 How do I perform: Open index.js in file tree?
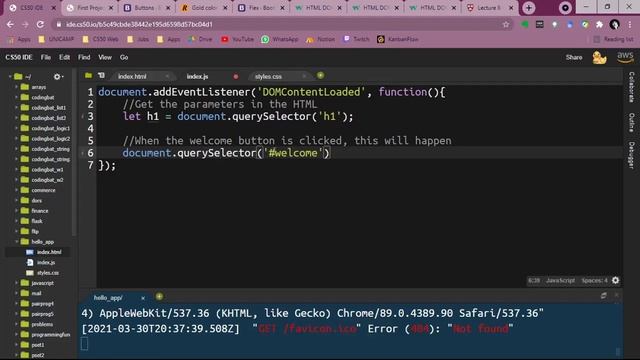[46, 262]
